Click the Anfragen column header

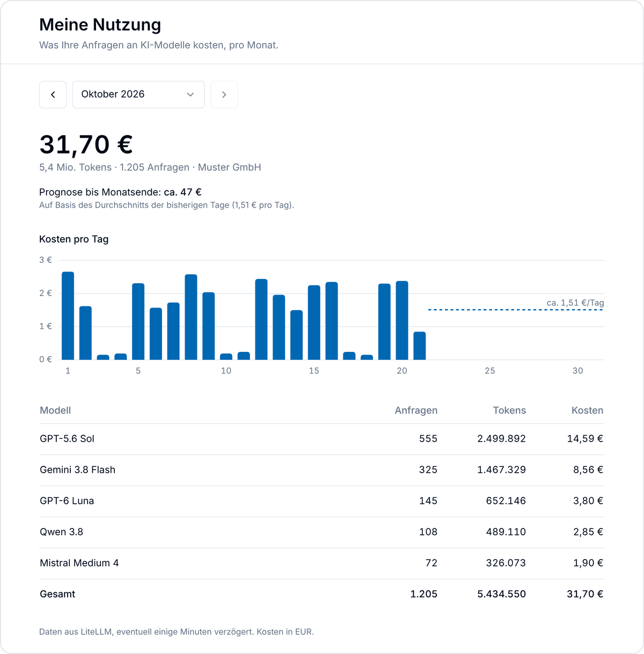click(416, 410)
